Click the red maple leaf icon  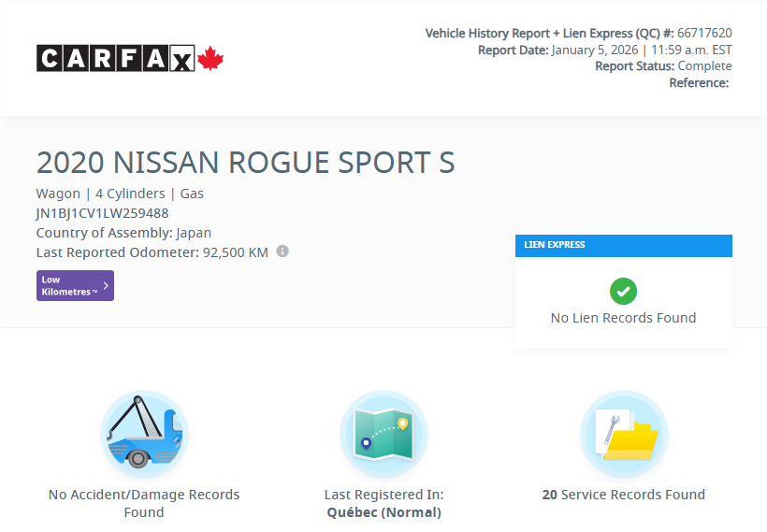[211, 59]
